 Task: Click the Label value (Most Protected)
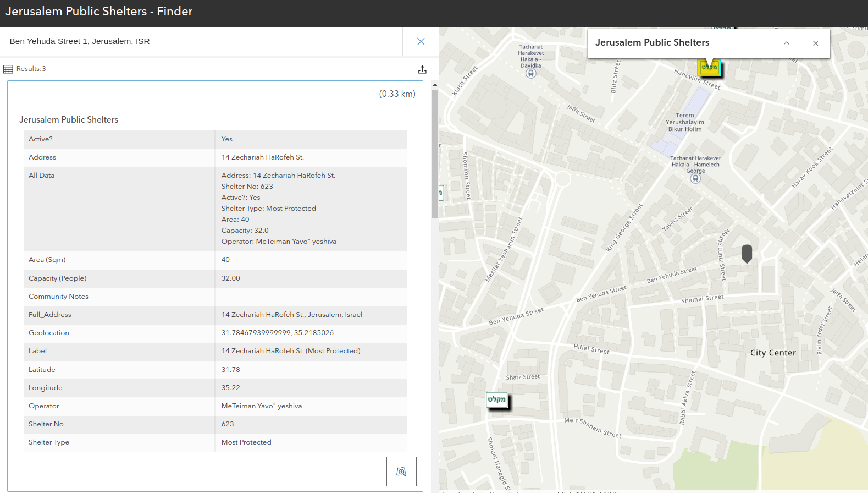pyautogui.click(x=291, y=351)
